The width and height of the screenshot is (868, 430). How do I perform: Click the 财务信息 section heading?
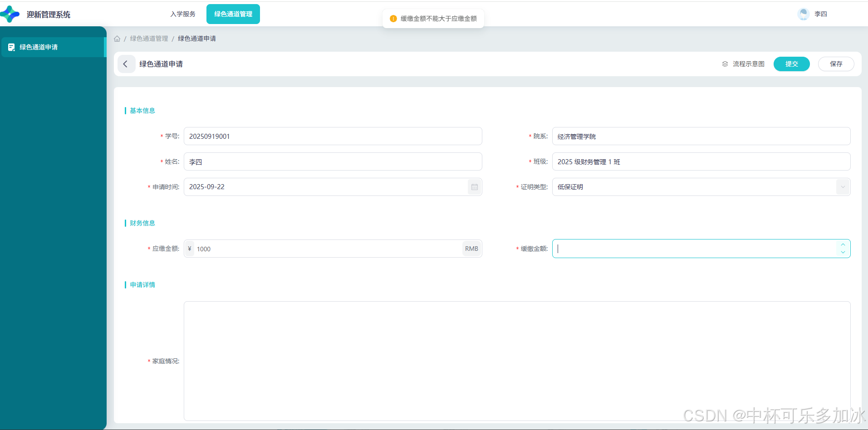tap(142, 223)
